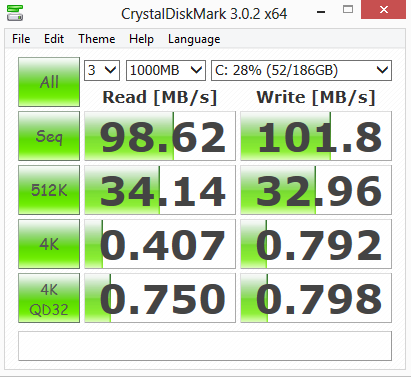Image resolution: width=411 pixels, height=377 pixels.
Task: Close the CrystalDiskMark window
Action: tap(384, 9)
